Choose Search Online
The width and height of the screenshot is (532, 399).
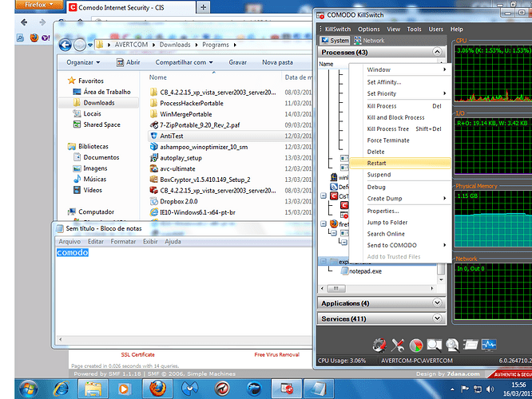pos(400,234)
